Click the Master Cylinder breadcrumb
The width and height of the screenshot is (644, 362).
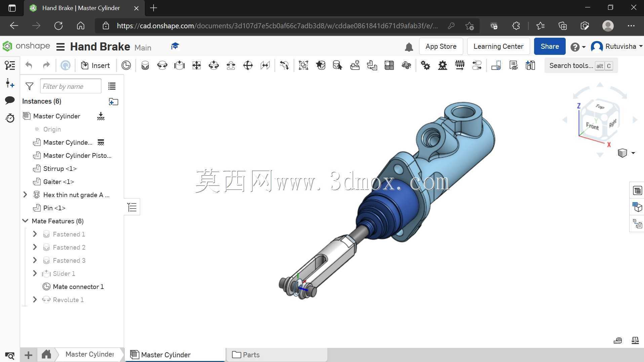pos(89,354)
